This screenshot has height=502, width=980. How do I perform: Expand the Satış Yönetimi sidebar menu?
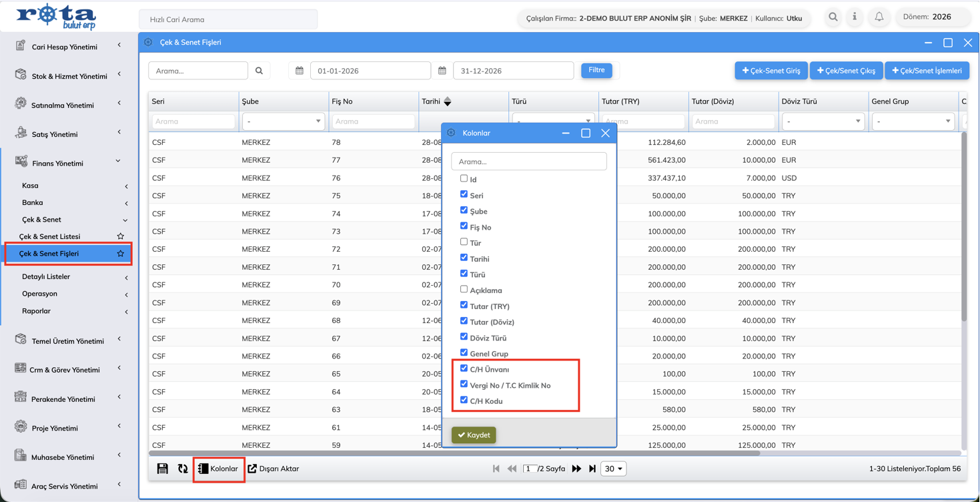tap(69, 134)
